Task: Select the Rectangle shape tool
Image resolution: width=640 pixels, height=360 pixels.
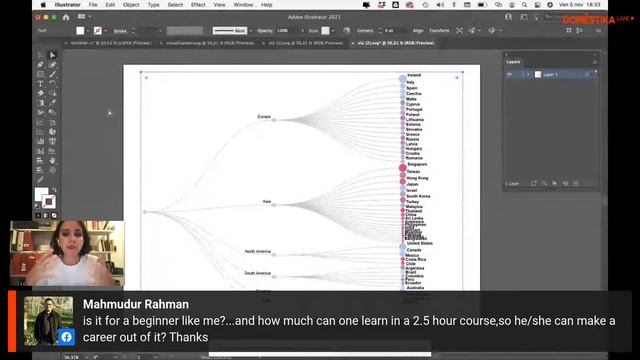Action: pos(40,74)
